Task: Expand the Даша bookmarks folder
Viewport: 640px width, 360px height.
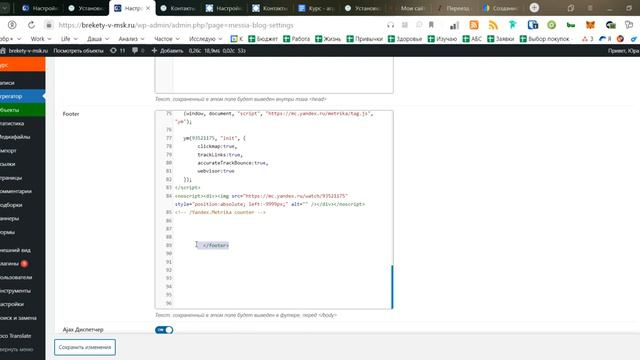Action: (98, 39)
